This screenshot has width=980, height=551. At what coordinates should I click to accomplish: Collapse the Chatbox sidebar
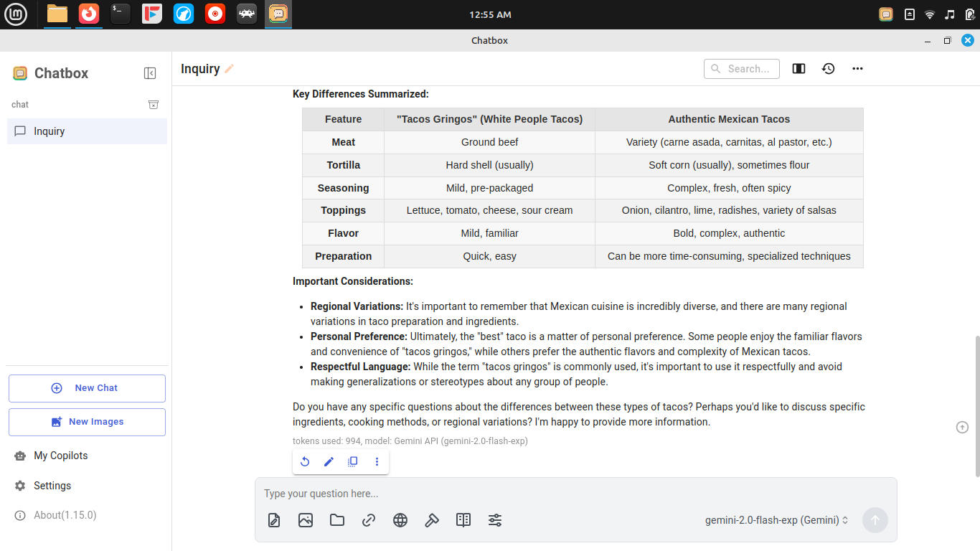(150, 73)
